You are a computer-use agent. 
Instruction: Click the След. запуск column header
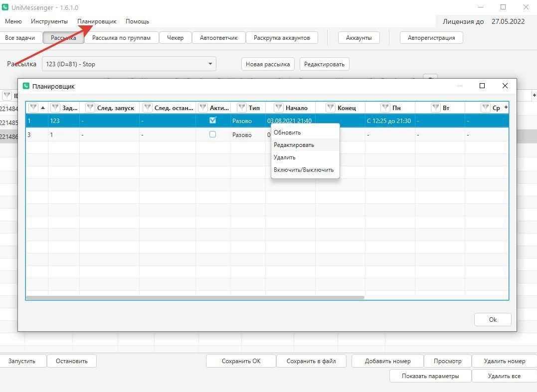pyautogui.click(x=110, y=108)
